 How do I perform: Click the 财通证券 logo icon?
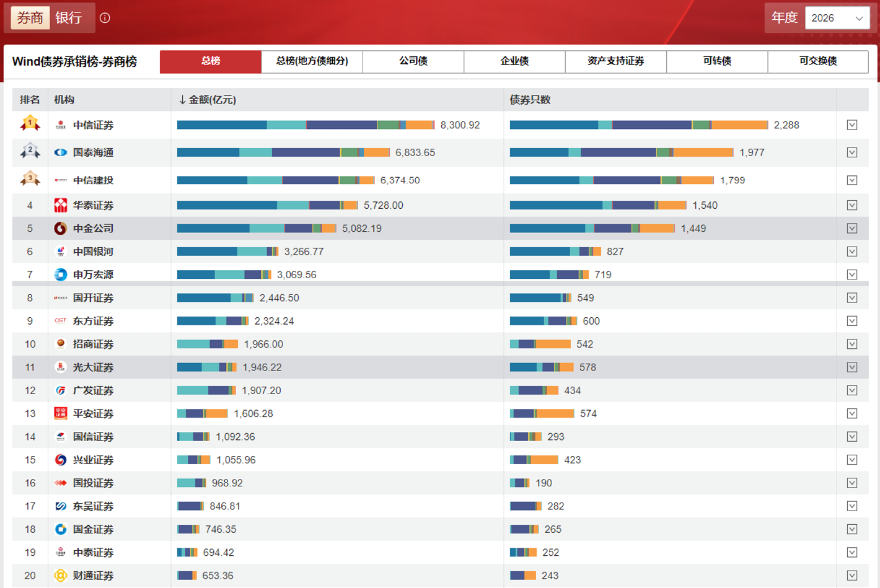tap(60, 576)
